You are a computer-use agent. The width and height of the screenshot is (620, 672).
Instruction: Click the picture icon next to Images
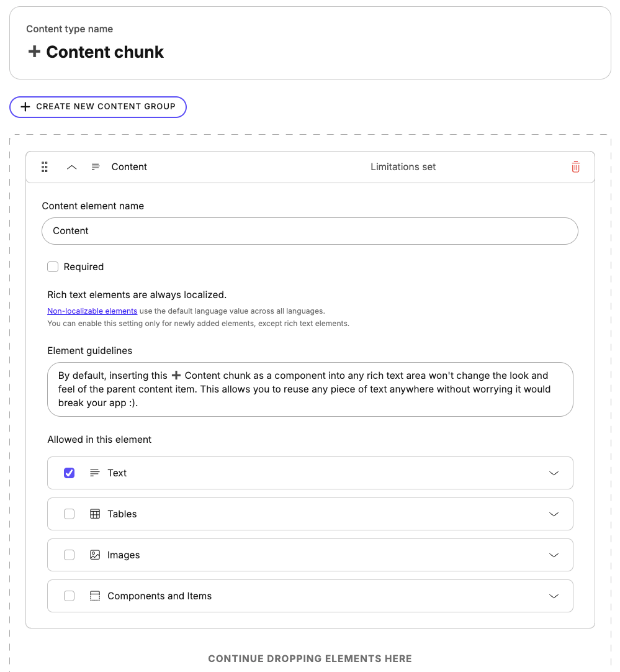[x=94, y=555]
